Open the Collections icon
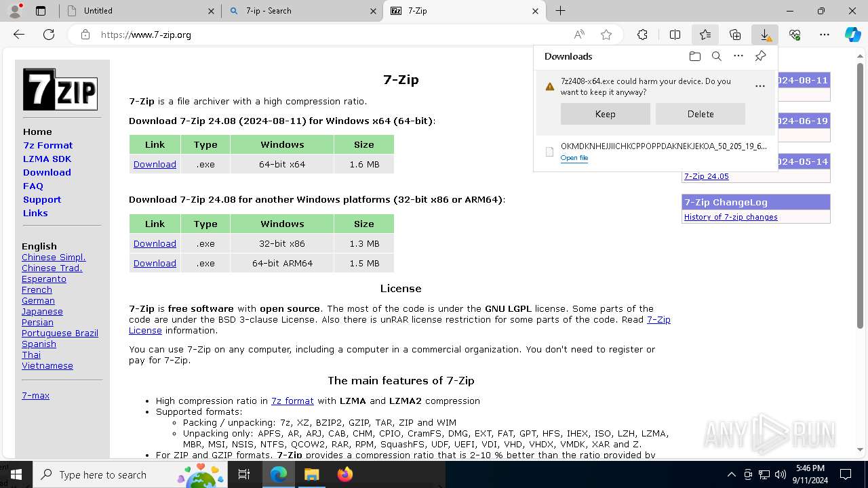The height and width of the screenshot is (488, 868). [x=735, y=35]
